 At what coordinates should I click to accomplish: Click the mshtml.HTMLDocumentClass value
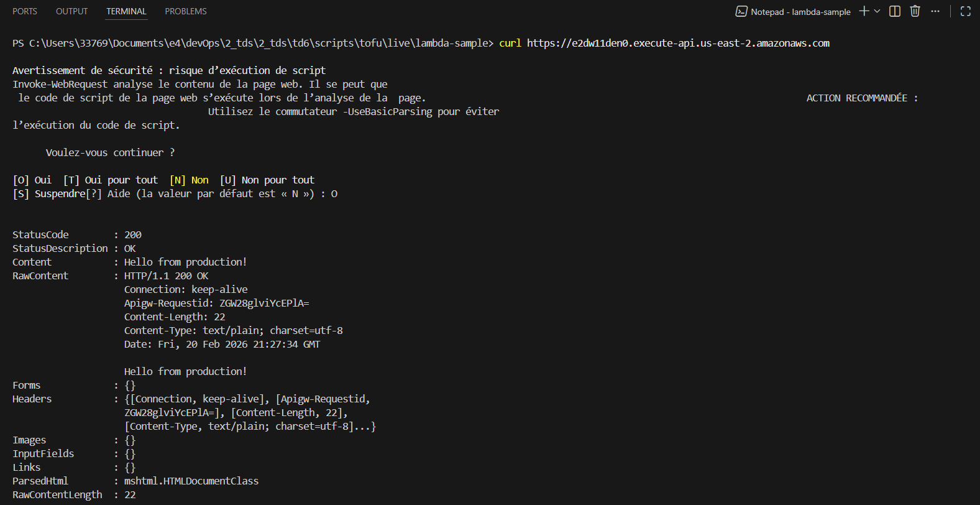coord(191,481)
